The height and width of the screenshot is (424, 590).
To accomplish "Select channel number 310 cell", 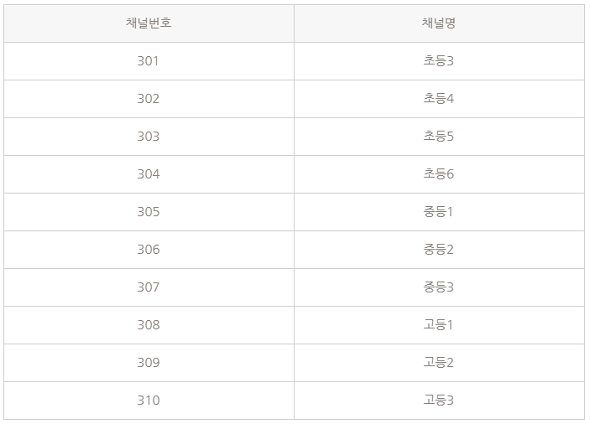I will click(x=149, y=400).
